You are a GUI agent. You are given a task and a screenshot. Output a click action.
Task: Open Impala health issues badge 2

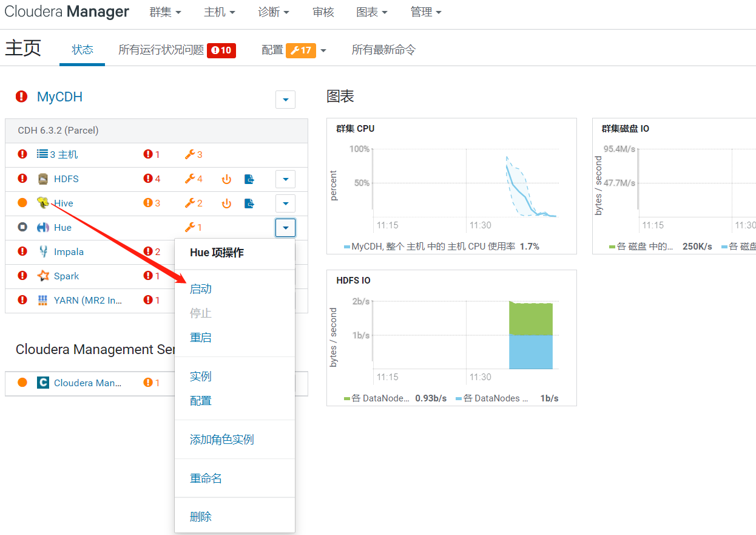click(x=152, y=251)
